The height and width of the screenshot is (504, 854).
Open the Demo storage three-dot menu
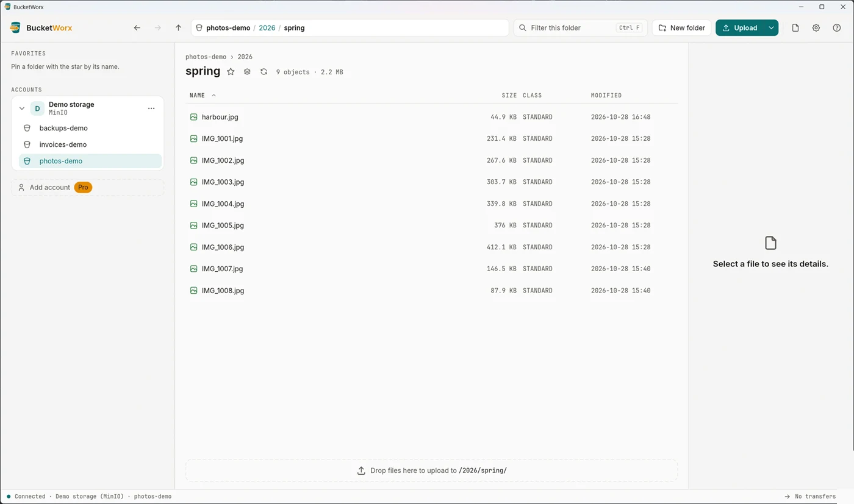(151, 108)
